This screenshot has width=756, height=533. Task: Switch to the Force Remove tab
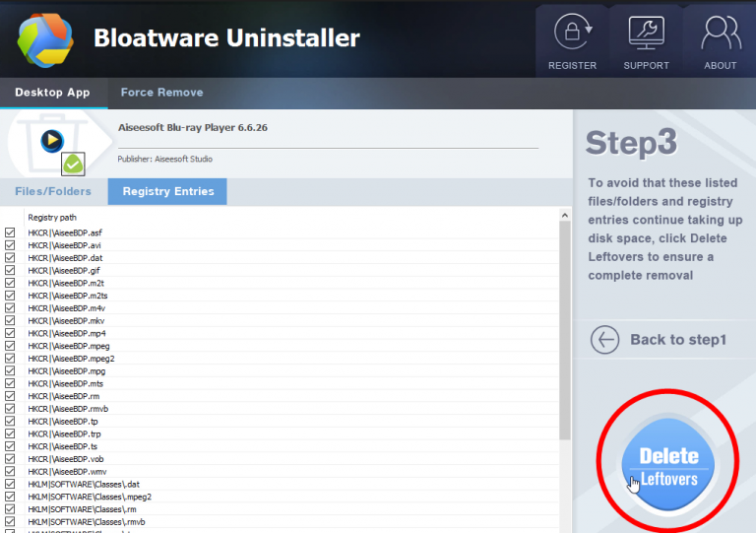pos(162,93)
